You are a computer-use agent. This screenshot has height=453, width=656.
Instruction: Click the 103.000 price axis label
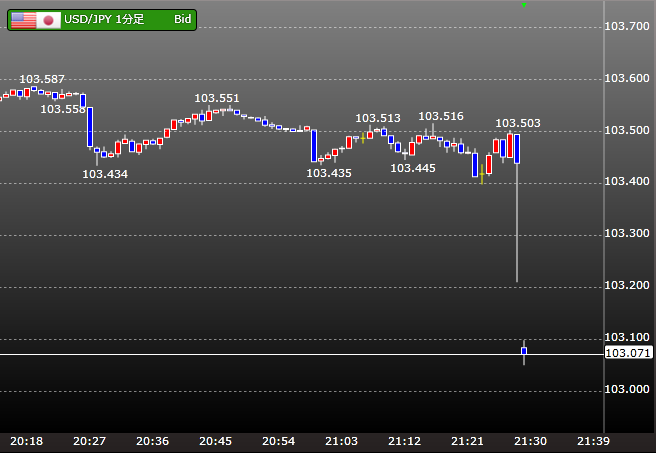(x=628, y=388)
